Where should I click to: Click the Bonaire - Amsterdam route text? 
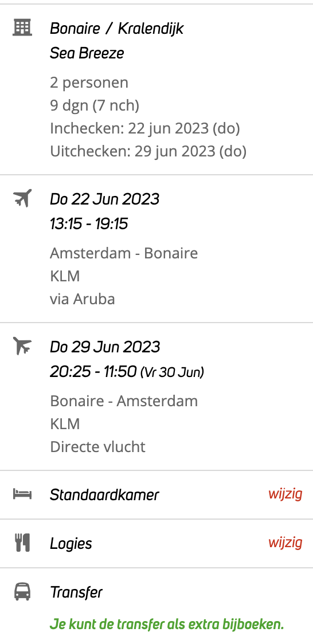pyautogui.click(x=124, y=401)
